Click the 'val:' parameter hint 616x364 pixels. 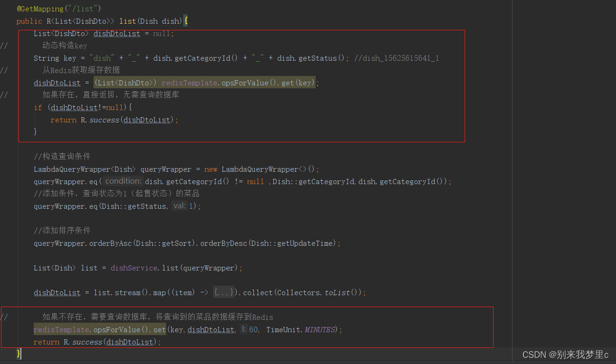tap(179, 206)
